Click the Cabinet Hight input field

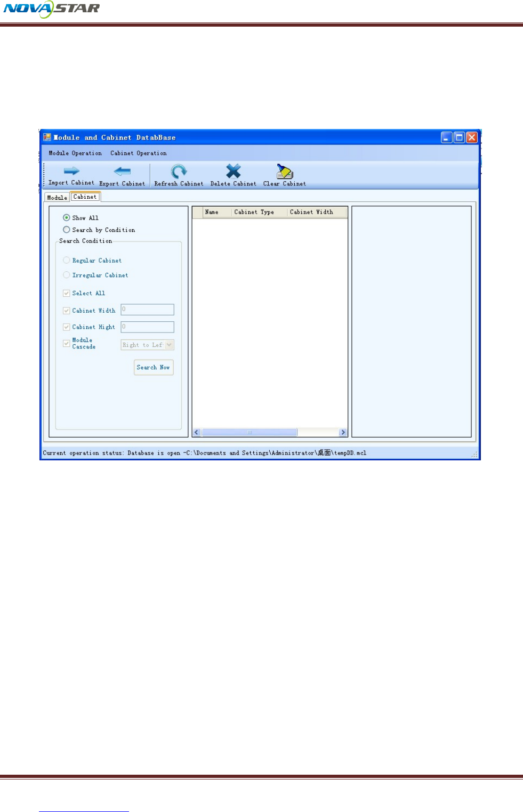tap(148, 327)
